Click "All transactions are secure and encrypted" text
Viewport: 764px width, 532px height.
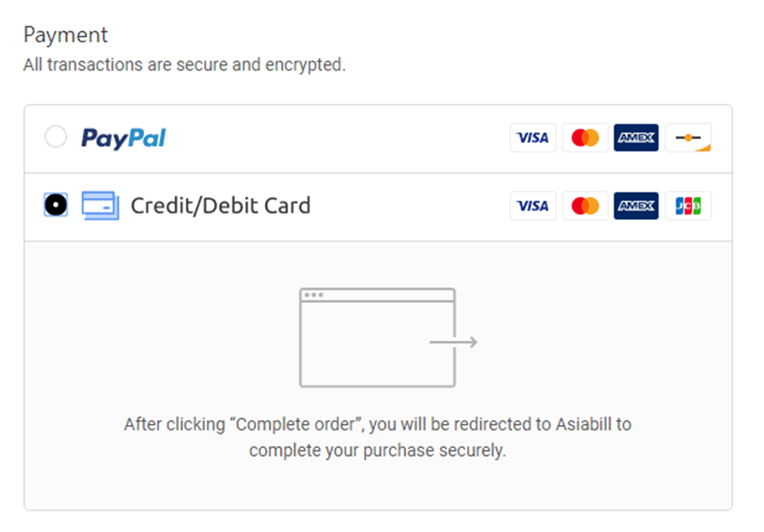coord(184,65)
